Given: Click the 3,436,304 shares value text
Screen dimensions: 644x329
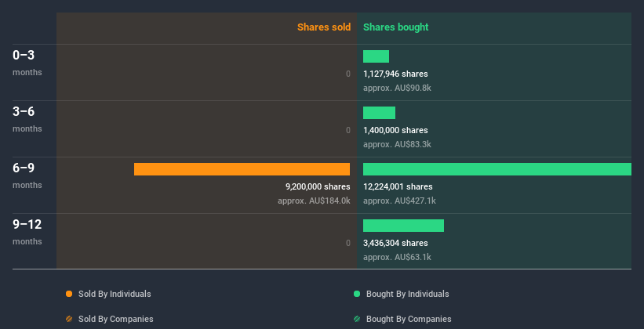Looking at the screenshot, I should [395, 243].
